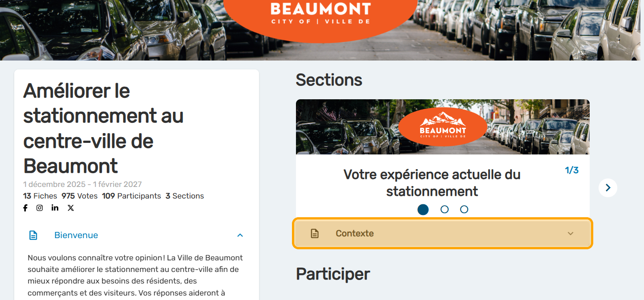Image resolution: width=644 pixels, height=300 pixels.
Task: Expand the Contexte chevron arrow
Action: (x=571, y=234)
